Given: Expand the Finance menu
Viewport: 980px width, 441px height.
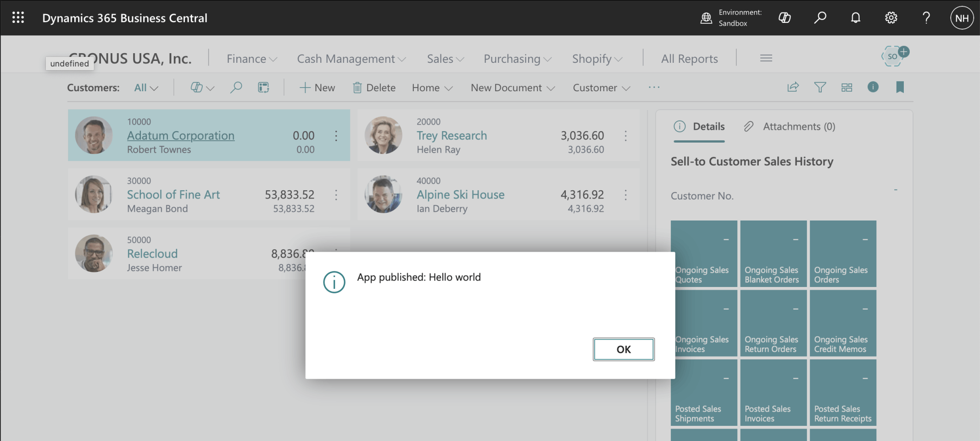Looking at the screenshot, I should coord(251,59).
